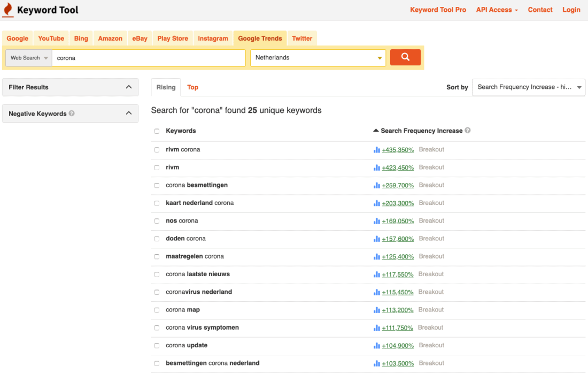Select the Top results tab
The width and height of the screenshot is (588, 373).
point(193,87)
